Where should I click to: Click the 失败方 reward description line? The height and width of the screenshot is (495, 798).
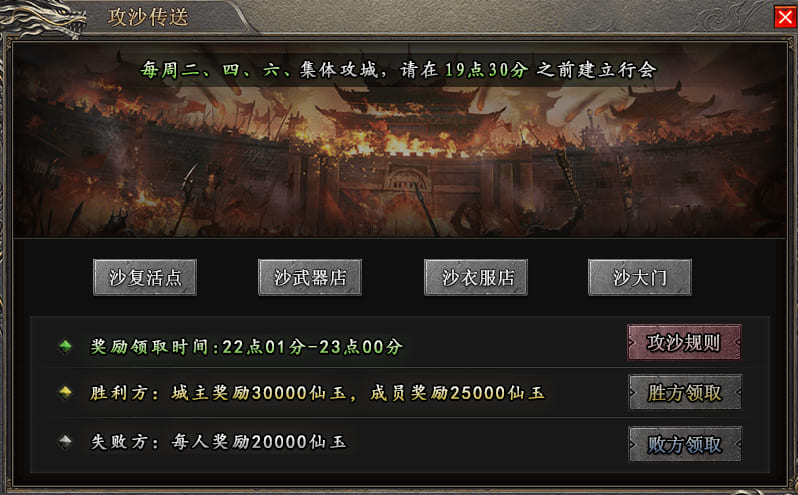pos(218,441)
